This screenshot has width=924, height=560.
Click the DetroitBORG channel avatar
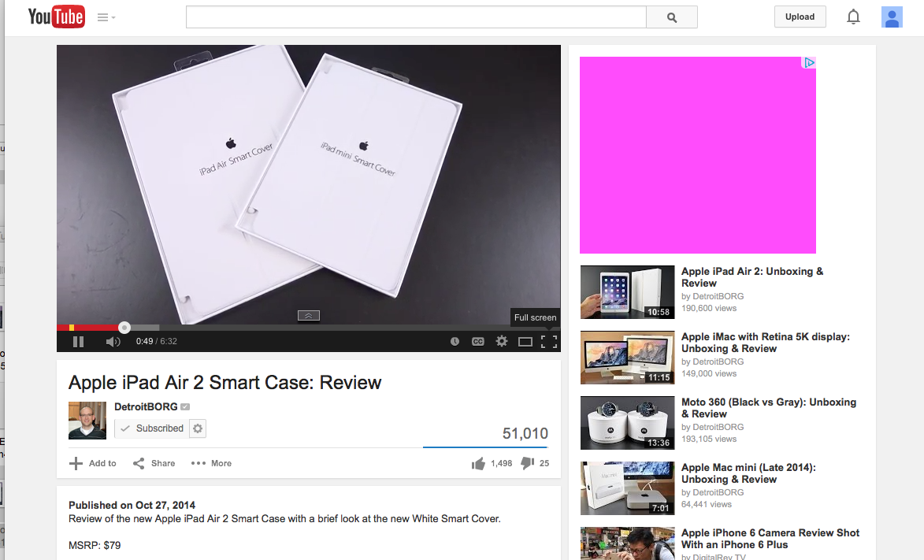pyautogui.click(x=87, y=421)
